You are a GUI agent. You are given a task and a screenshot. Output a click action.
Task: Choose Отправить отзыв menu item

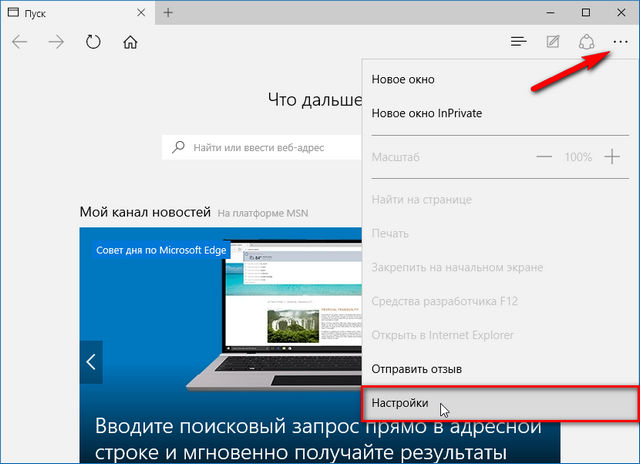[500, 369]
